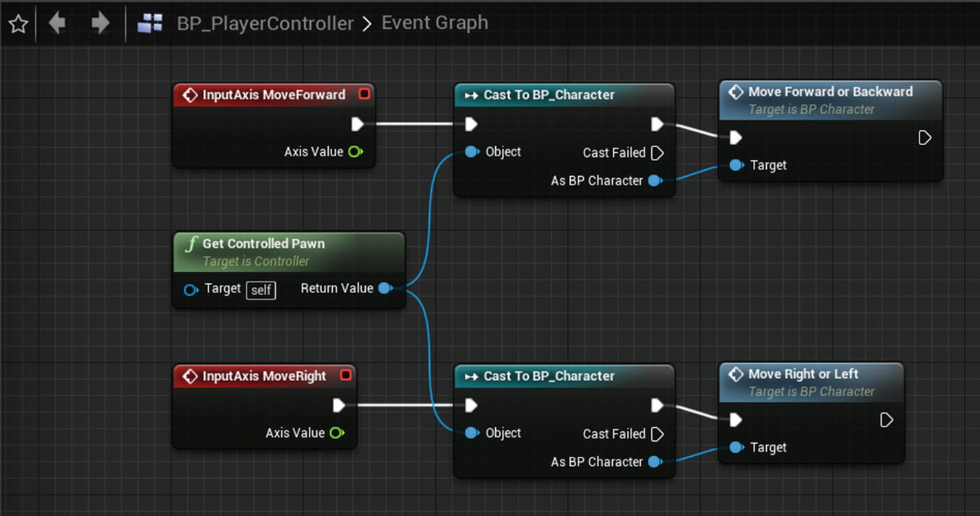
Task: Select the InputAxis MoveRight node title
Action: pyautogui.click(x=264, y=376)
